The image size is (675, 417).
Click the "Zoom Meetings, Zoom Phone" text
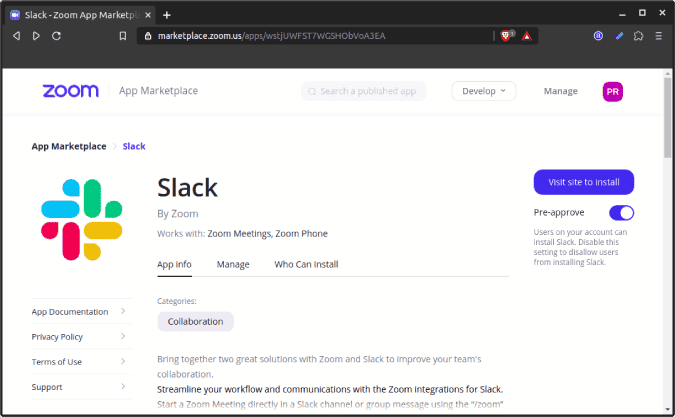(x=267, y=234)
